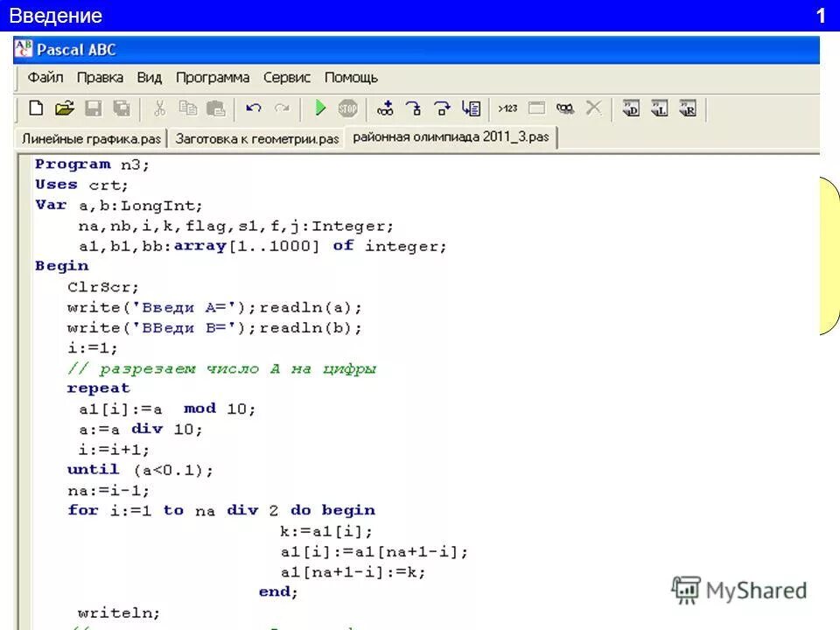Select the районная олимпиада 2011_3.pas tab
840x630 pixels.
click(451, 137)
